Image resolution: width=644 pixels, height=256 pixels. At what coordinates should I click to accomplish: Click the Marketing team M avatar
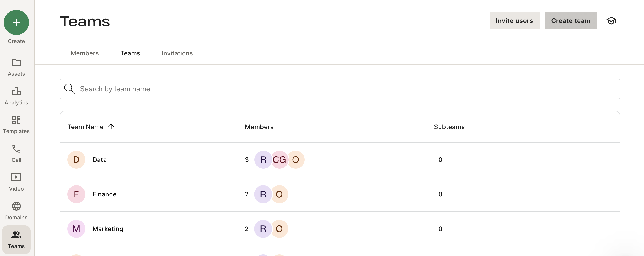point(76,229)
